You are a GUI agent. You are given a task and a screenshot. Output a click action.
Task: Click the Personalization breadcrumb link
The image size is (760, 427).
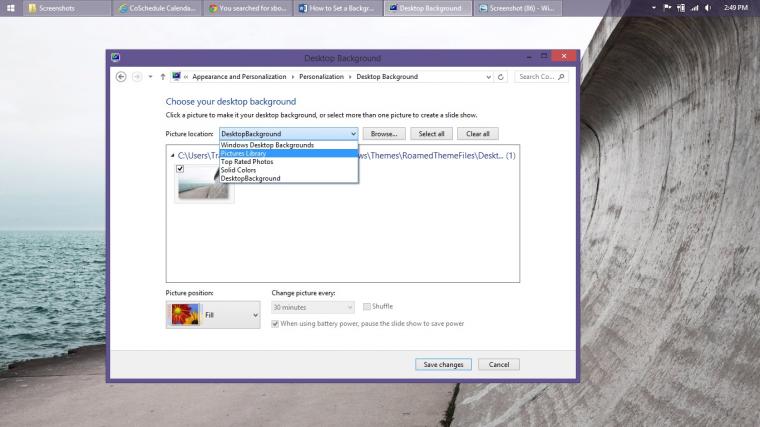(322, 76)
